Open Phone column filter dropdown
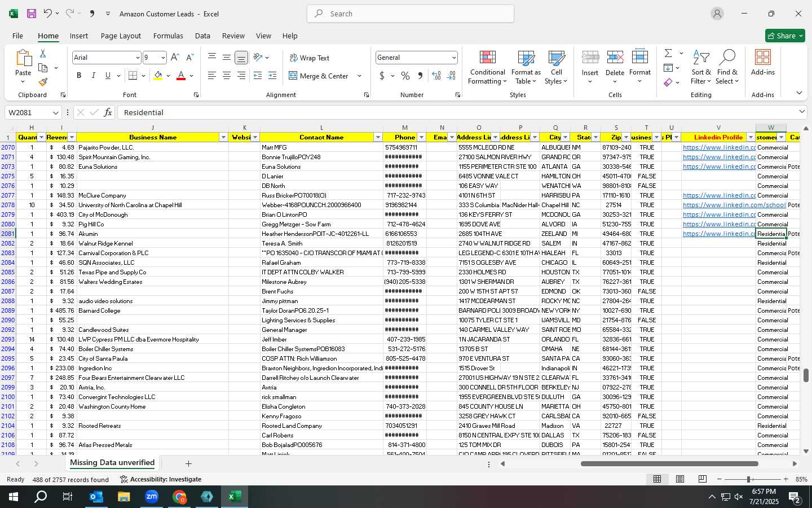Image resolution: width=812 pixels, height=508 pixels. click(x=421, y=137)
